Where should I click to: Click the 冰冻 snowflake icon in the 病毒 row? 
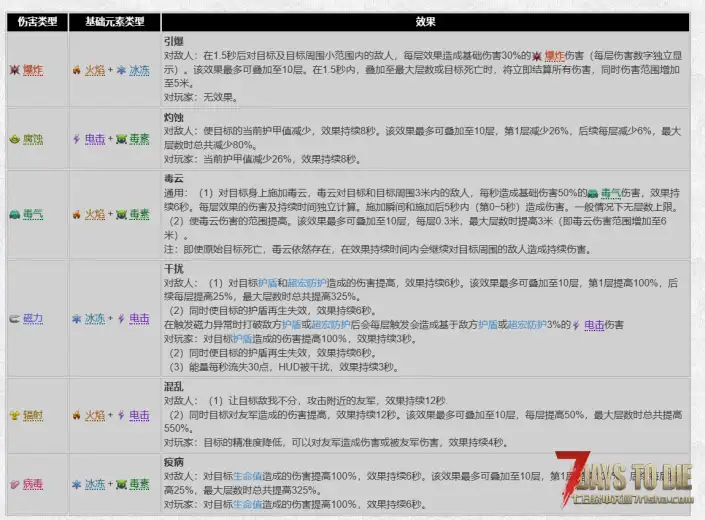point(76,484)
